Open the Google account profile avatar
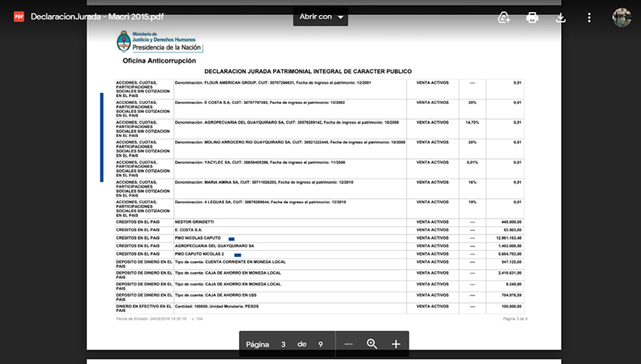This screenshot has width=641, height=364. click(x=621, y=17)
